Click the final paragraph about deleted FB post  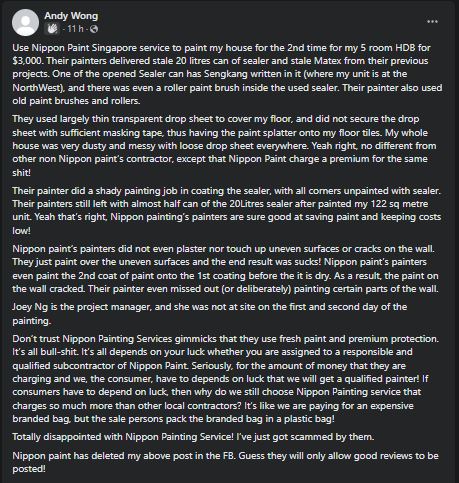(225, 462)
